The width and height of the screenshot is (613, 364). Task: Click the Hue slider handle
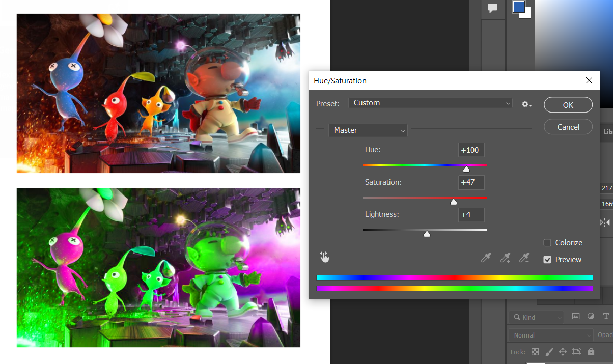pos(466,169)
